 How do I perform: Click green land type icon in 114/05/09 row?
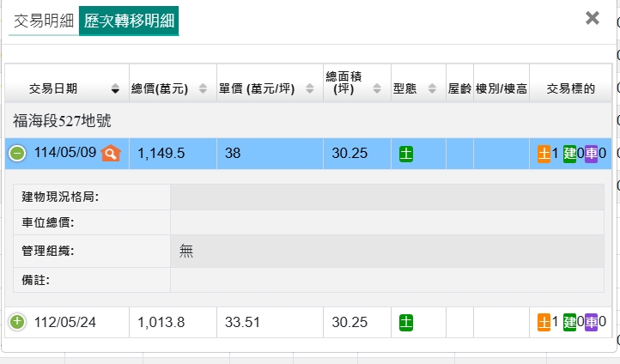coord(406,154)
